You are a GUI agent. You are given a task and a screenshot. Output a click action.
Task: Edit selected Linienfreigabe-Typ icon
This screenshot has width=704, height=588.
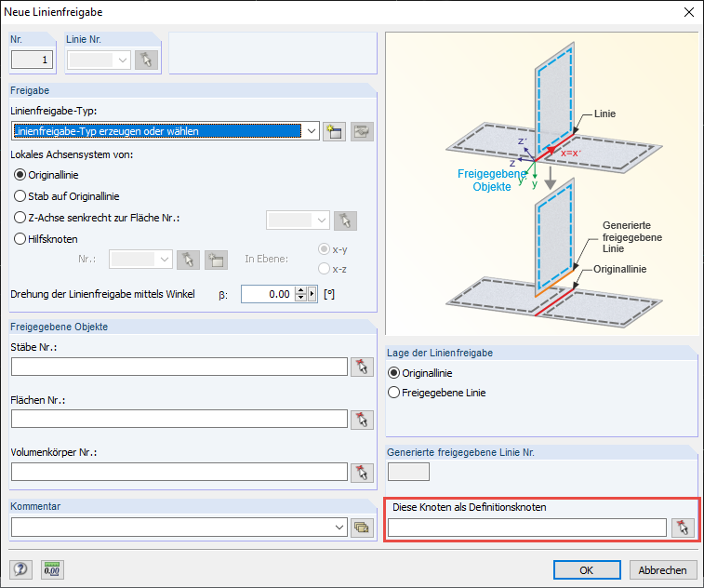point(362,131)
